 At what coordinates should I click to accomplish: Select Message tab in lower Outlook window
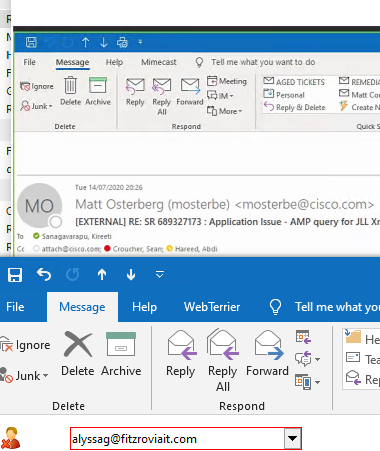point(82,307)
